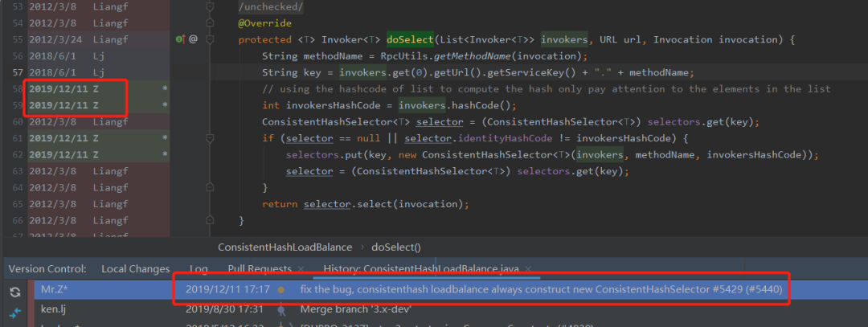Image resolution: width=868 pixels, height=327 pixels.
Task: Click the 'fix the bug, consistenthash loadbalance' commit message
Action: [x=542, y=288]
